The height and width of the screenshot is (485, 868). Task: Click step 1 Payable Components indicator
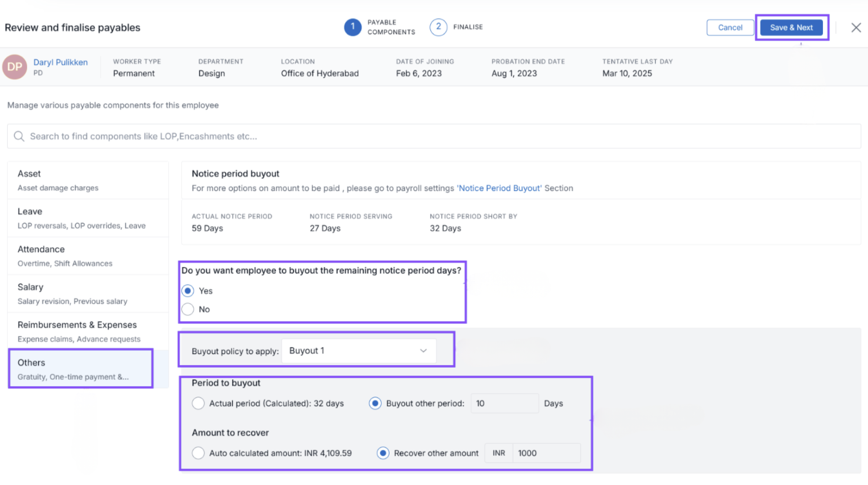coord(352,27)
